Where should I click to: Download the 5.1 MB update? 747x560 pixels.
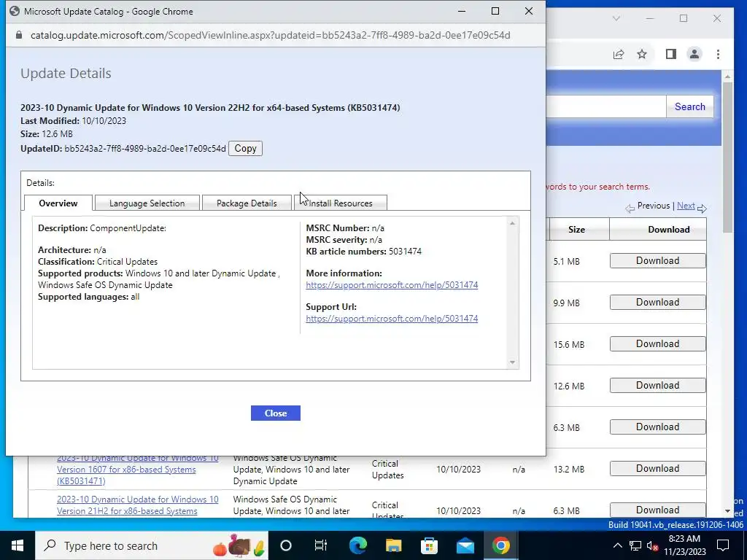click(x=657, y=261)
